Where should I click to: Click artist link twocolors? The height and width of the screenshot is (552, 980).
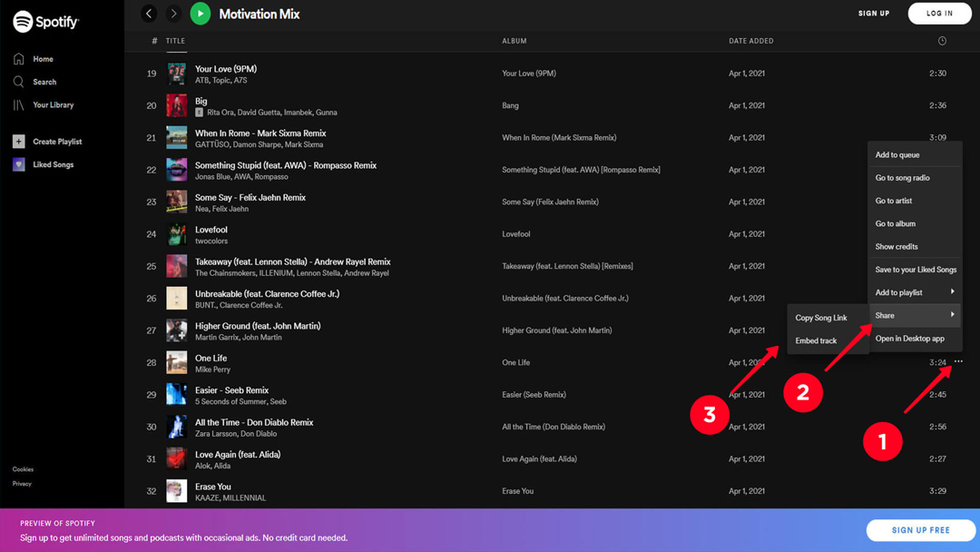point(211,241)
